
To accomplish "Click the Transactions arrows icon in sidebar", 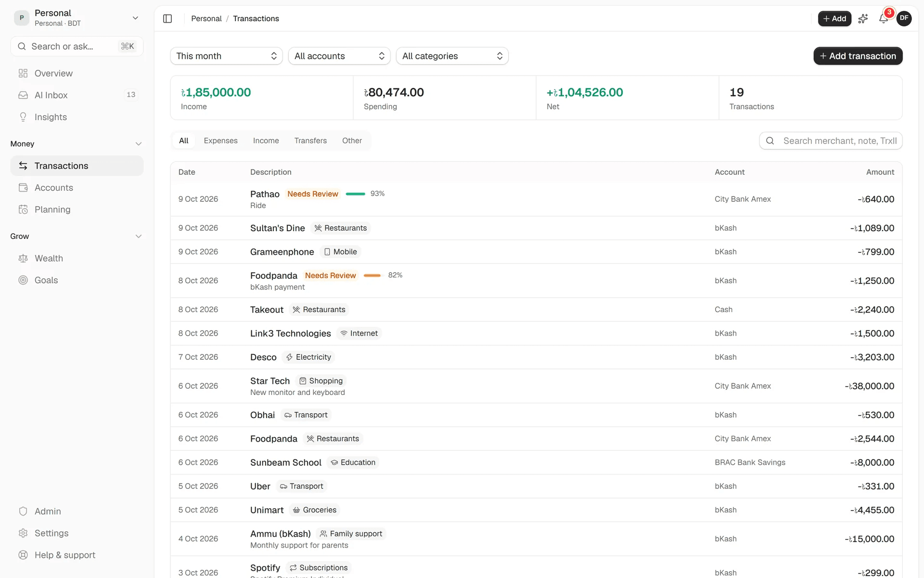I will [23, 166].
